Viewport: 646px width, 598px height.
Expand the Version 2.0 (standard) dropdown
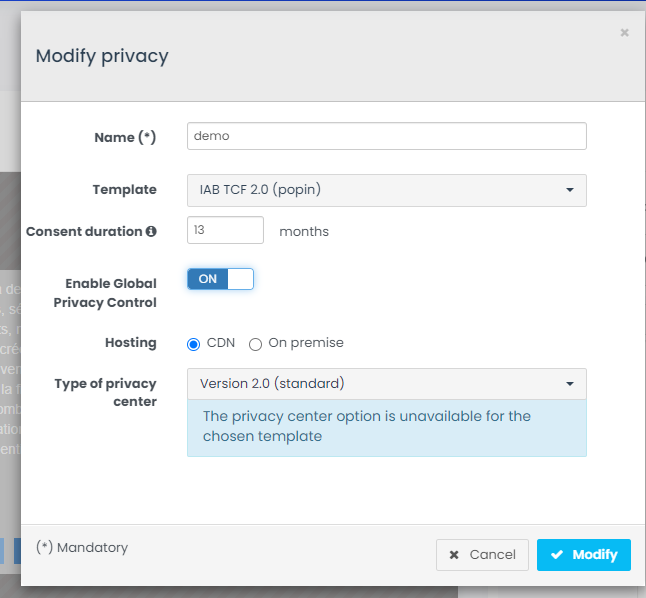click(386, 384)
